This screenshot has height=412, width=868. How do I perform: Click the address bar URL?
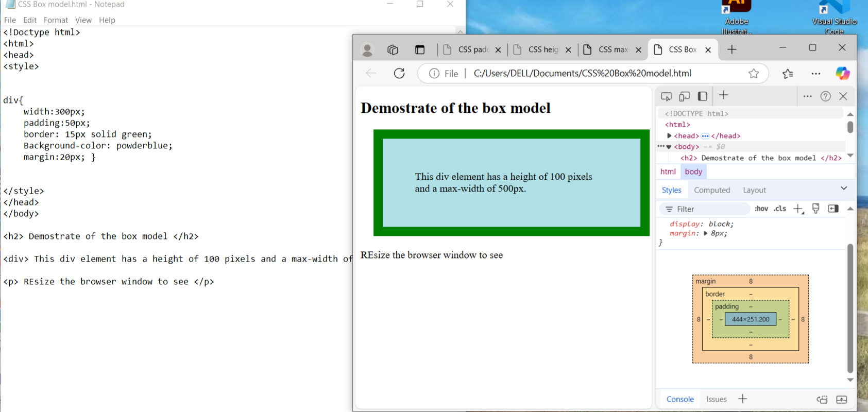(x=583, y=73)
